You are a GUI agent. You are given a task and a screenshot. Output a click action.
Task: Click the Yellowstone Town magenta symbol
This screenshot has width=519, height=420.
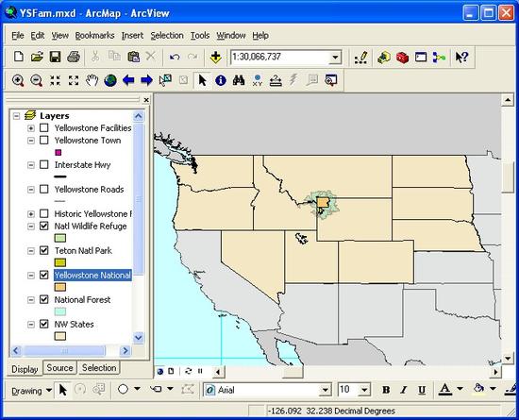tap(58, 153)
